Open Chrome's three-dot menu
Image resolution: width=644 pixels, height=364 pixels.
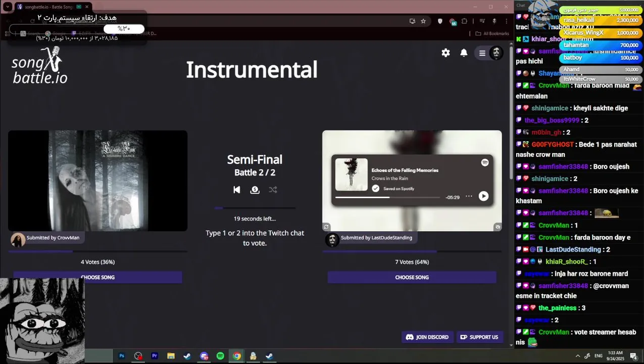coord(506,21)
